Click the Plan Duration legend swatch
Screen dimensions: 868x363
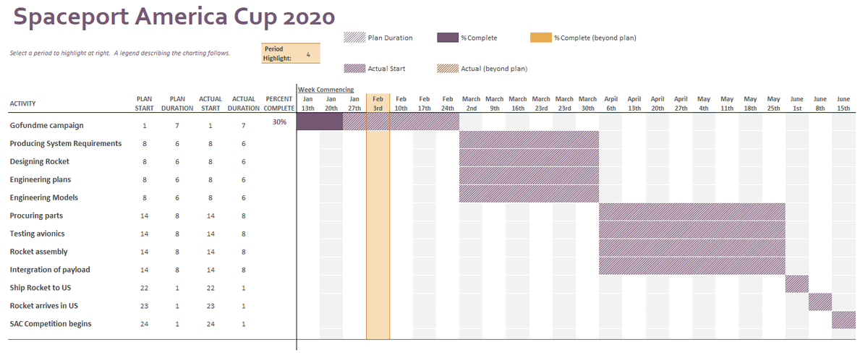click(x=355, y=38)
